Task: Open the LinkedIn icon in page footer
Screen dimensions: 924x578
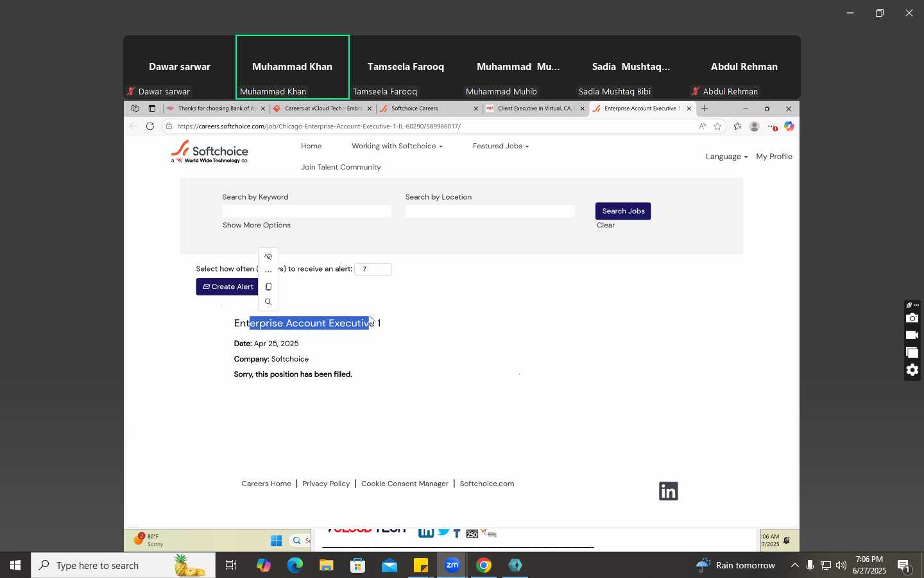Action: tap(669, 491)
